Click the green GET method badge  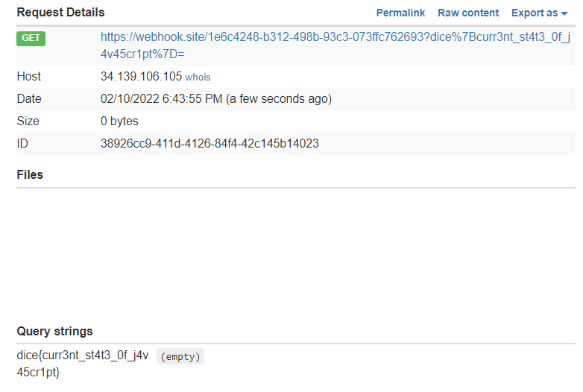point(31,39)
